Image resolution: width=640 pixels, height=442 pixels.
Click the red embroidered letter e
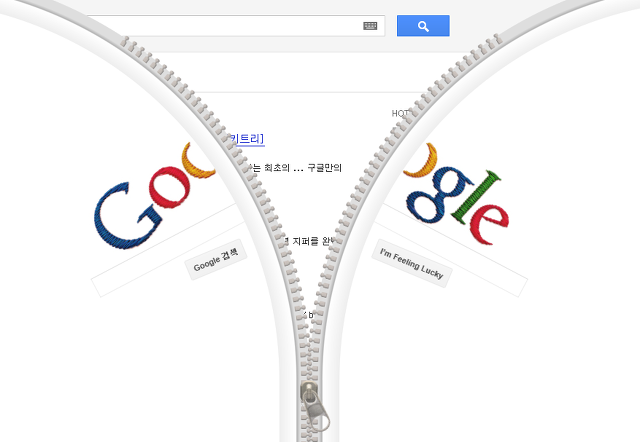coord(489,224)
